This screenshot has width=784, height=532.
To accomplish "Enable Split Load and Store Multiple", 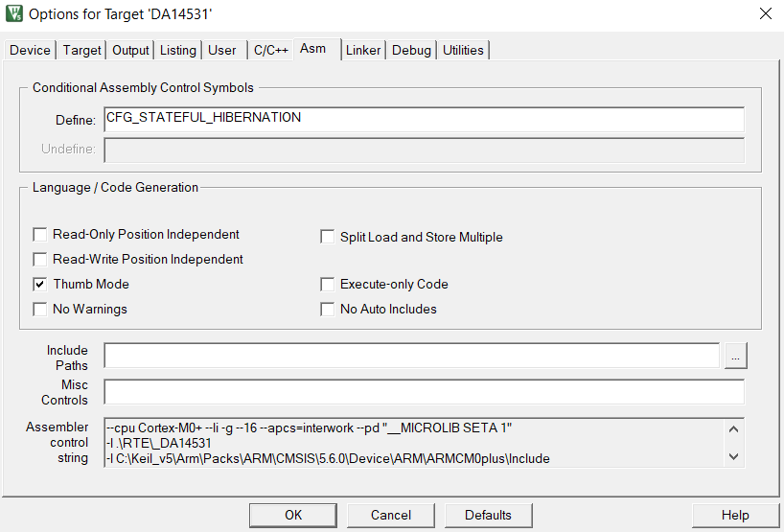I will pos(328,237).
